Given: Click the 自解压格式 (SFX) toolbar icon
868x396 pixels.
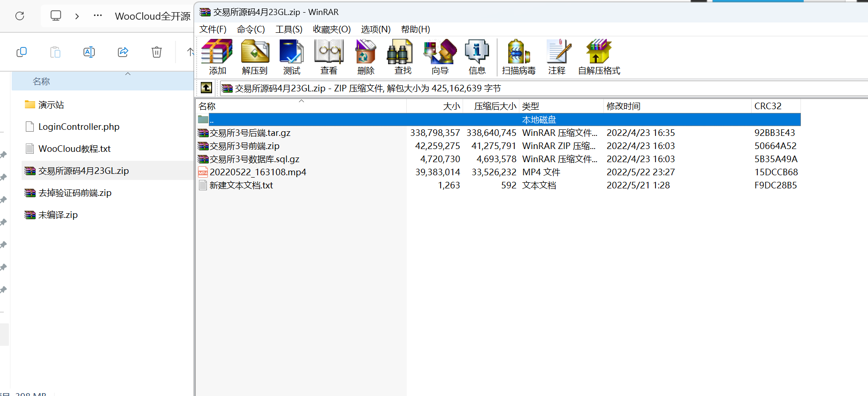Looking at the screenshot, I should pyautogui.click(x=599, y=57).
